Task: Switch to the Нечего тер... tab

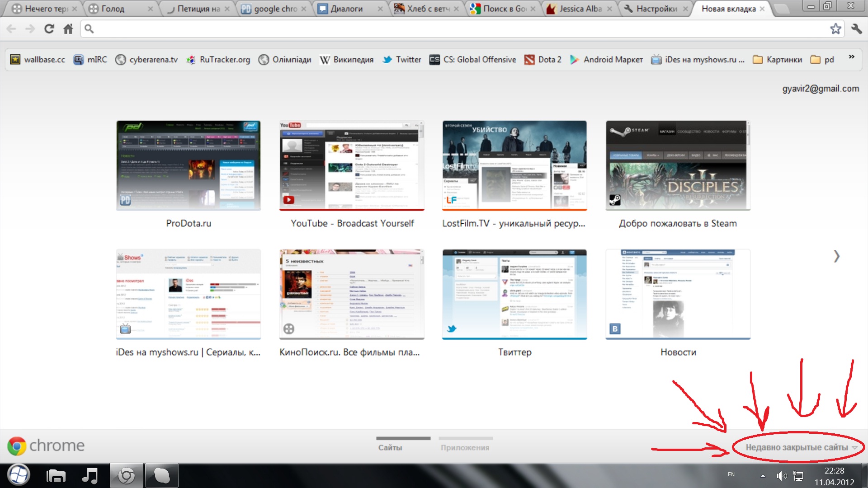Action: (x=44, y=9)
